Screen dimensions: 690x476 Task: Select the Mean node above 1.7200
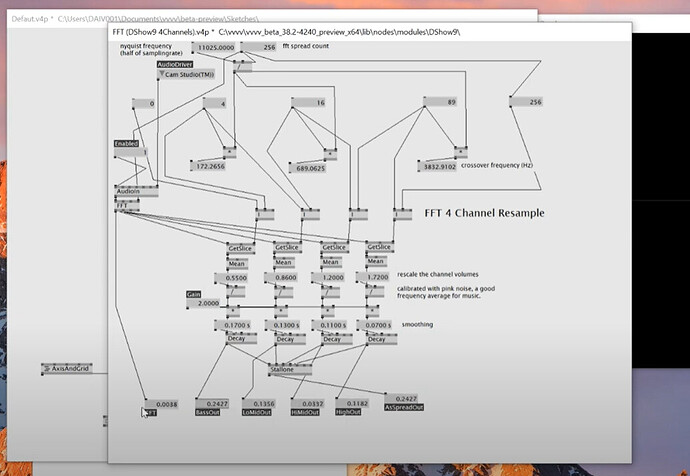[377, 261]
